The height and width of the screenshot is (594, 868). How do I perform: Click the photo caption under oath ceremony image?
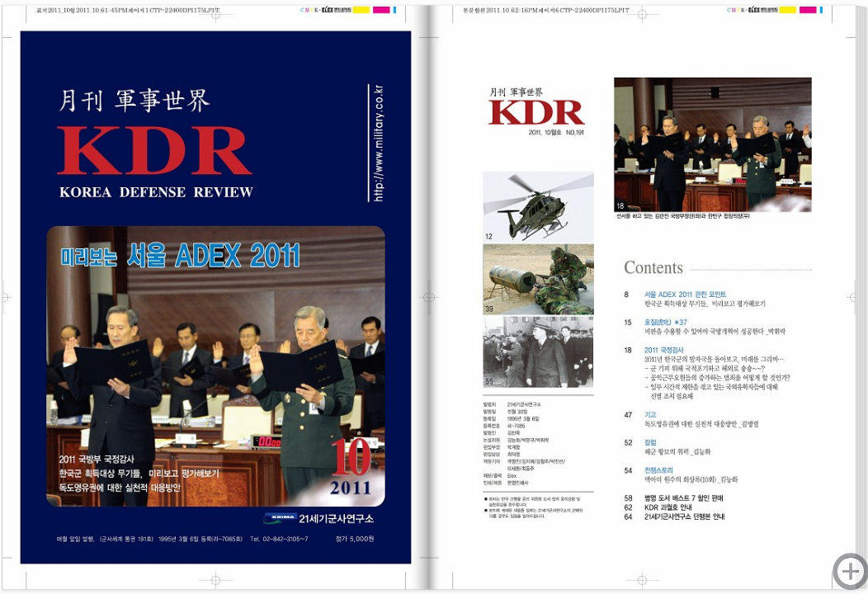pyautogui.click(x=682, y=216)
